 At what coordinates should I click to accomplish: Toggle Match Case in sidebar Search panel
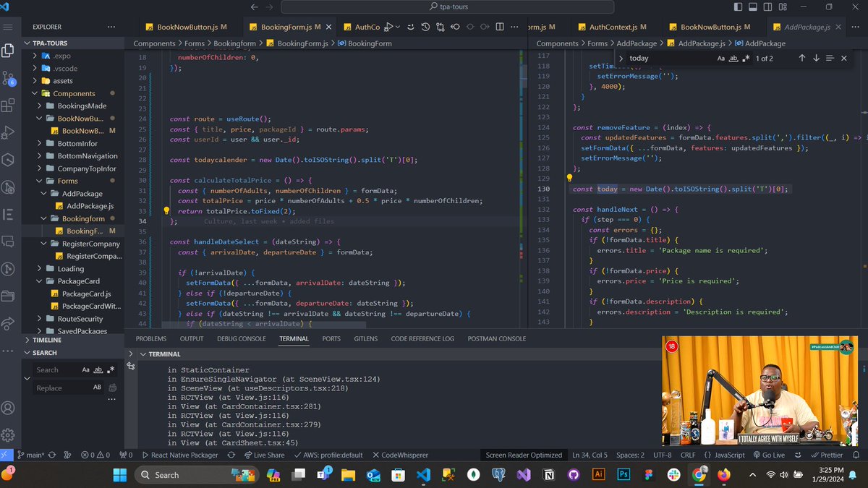click(85, 369)
